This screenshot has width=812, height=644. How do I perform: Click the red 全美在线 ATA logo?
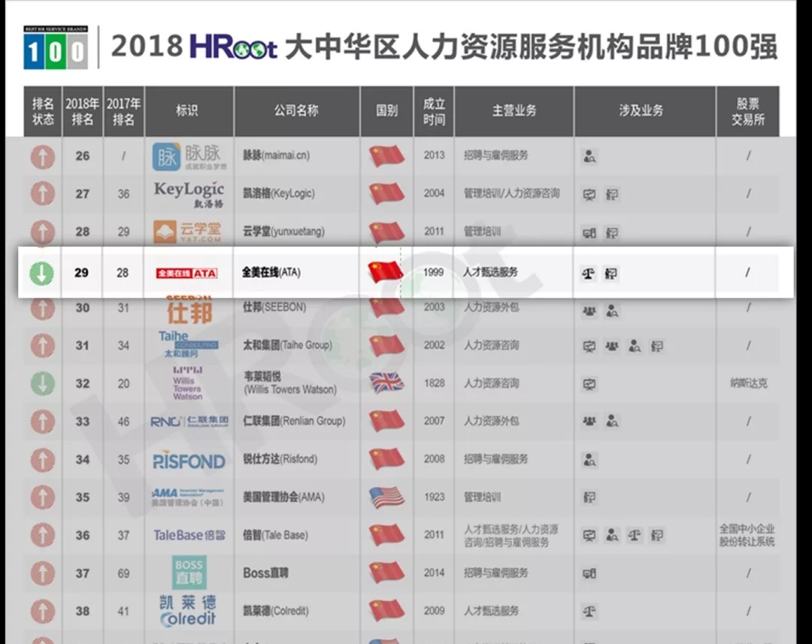[x=186, y=273]
